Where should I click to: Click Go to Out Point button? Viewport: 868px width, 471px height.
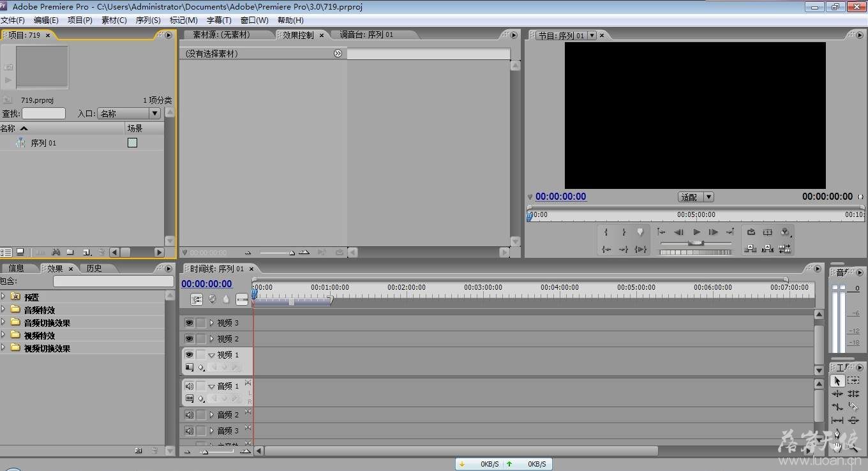(x=624, y=249)
